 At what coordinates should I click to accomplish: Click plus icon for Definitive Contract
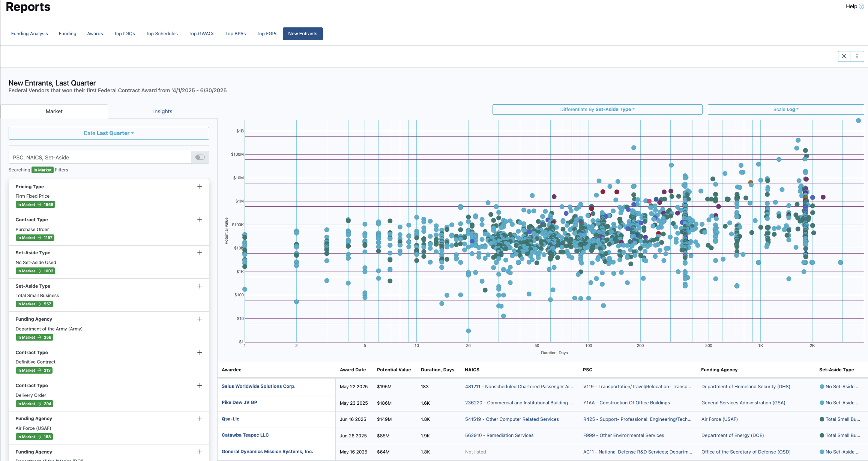click(200, 353)
